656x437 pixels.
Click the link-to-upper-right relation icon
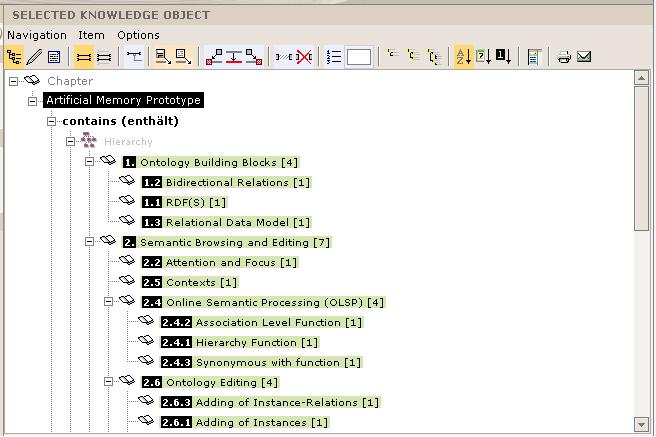pos(214,56)
